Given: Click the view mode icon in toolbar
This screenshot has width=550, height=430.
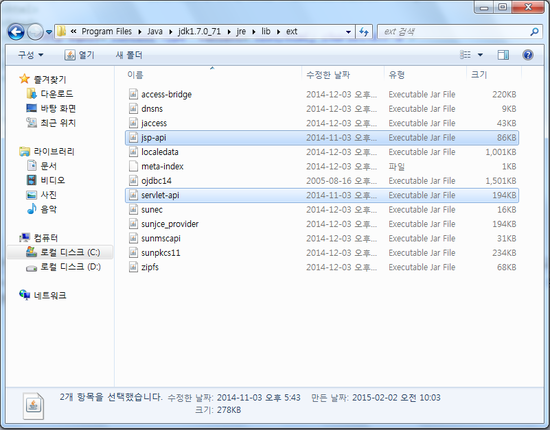Looking at the screenshot, I should click(465, 55).
